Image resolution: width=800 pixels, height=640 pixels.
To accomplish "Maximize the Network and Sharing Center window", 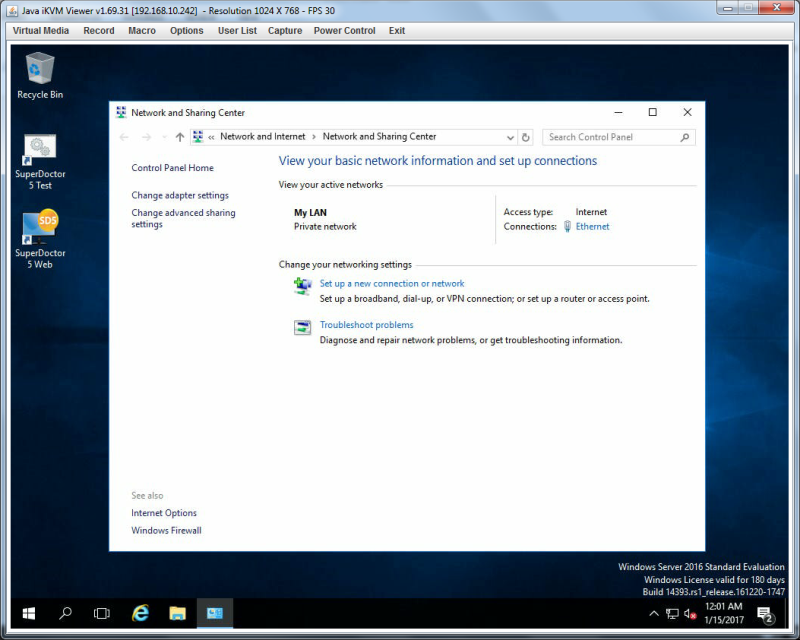I will [x=653, y=112].
